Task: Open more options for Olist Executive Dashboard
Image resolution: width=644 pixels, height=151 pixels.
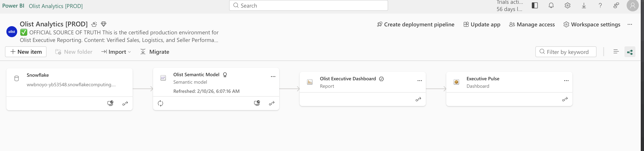Action: [x=419, y=80]
